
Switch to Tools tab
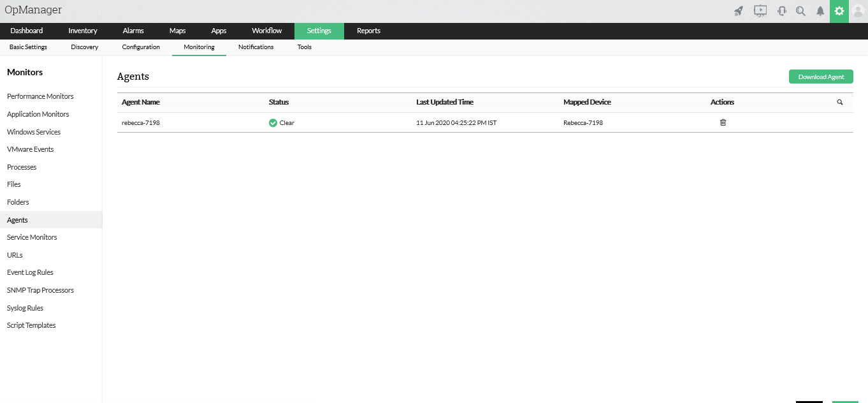(x=305, y=47)
